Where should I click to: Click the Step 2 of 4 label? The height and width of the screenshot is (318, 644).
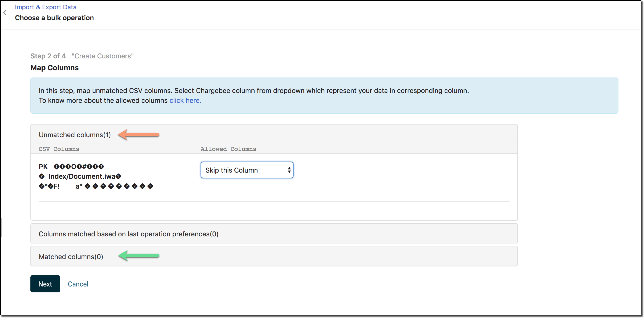(48, 56)
